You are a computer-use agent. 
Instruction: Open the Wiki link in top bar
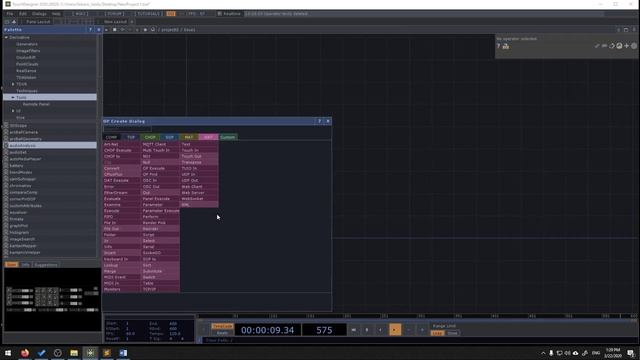[80, 14]
